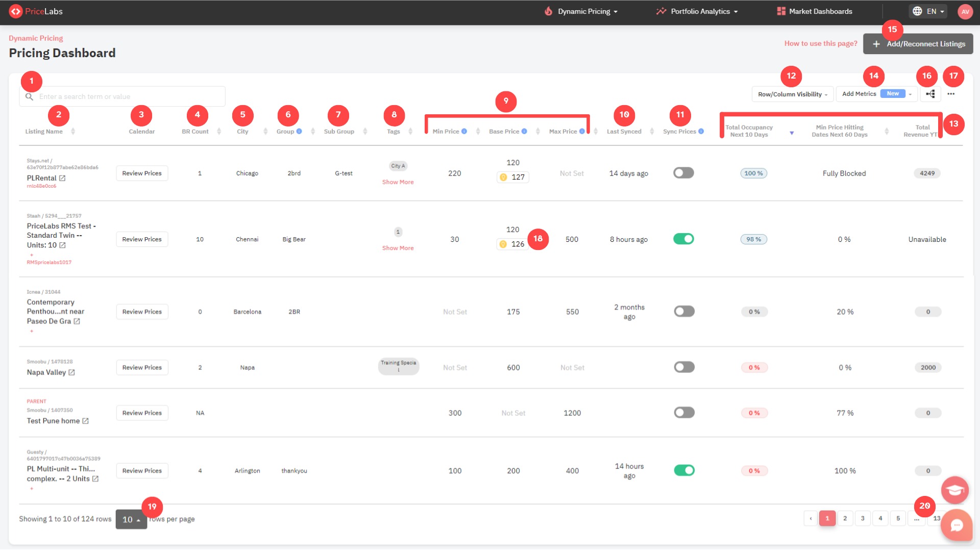Open the rows per page selector
980x551 pixels.
tap(131, 519)
